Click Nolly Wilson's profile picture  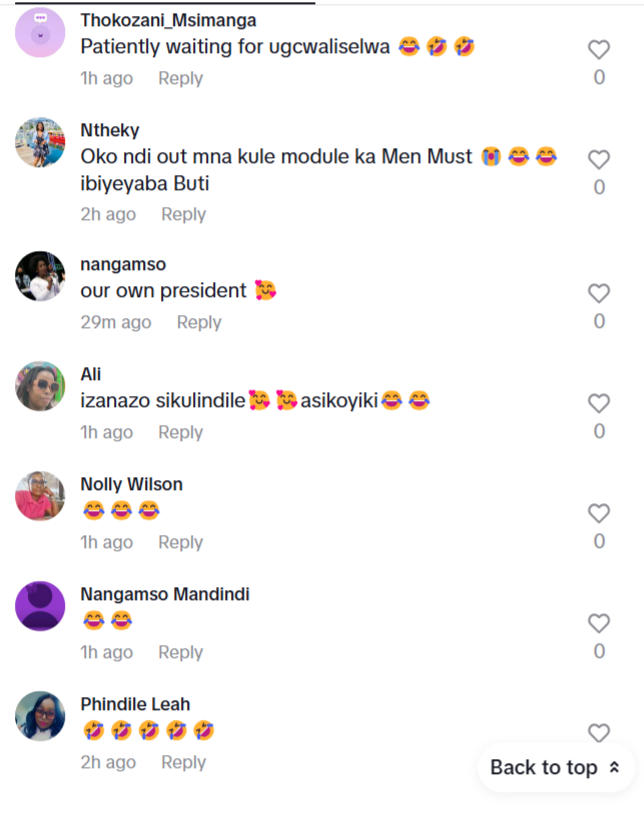[x=41, y=496]
